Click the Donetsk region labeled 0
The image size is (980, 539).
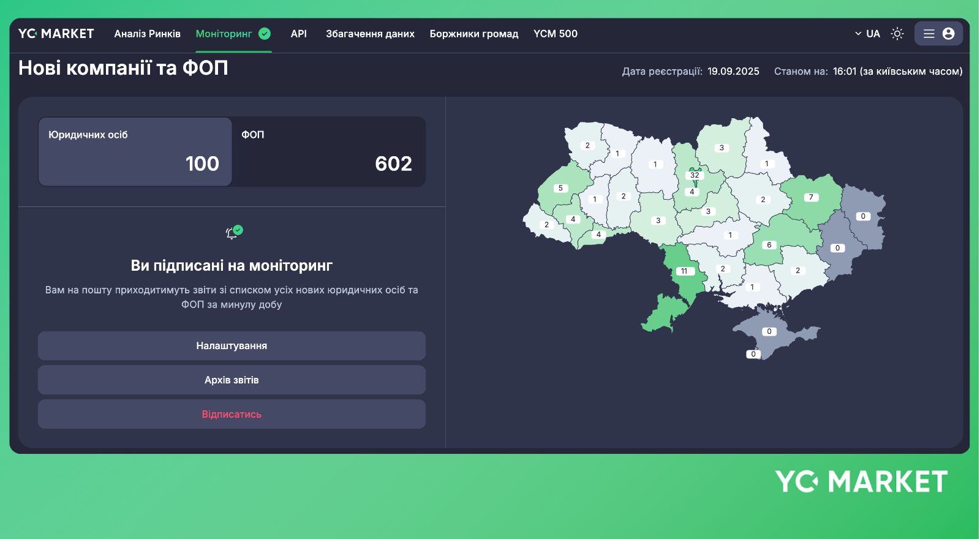[837, 248]
